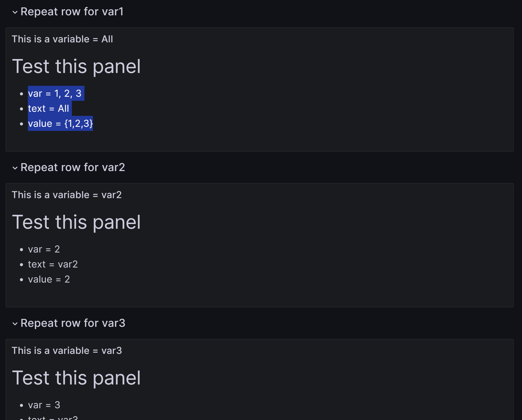Click the bullet icon next to 'text = var2'
Image resolution: width=522 pixels, height=420 pixels.
tap(22, 265)
